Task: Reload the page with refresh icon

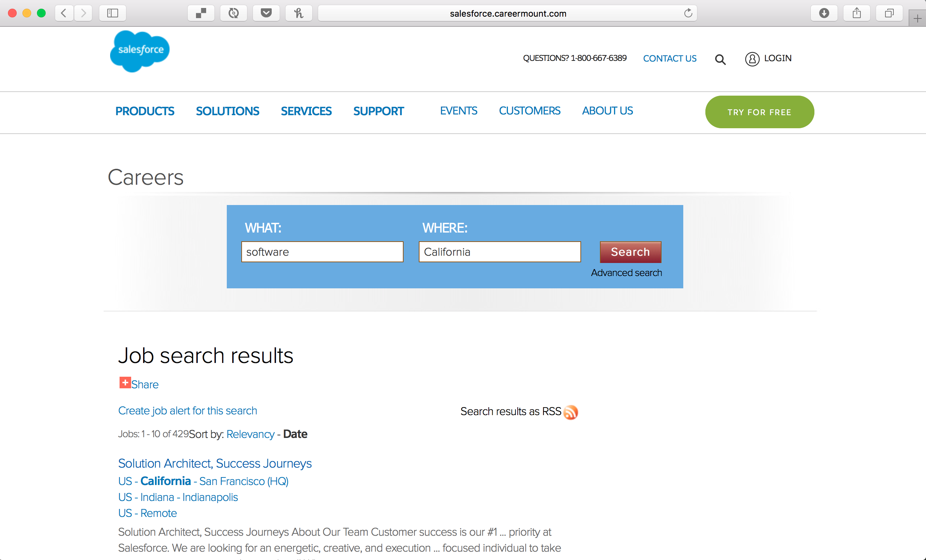Action: click(x=688, y=13)
